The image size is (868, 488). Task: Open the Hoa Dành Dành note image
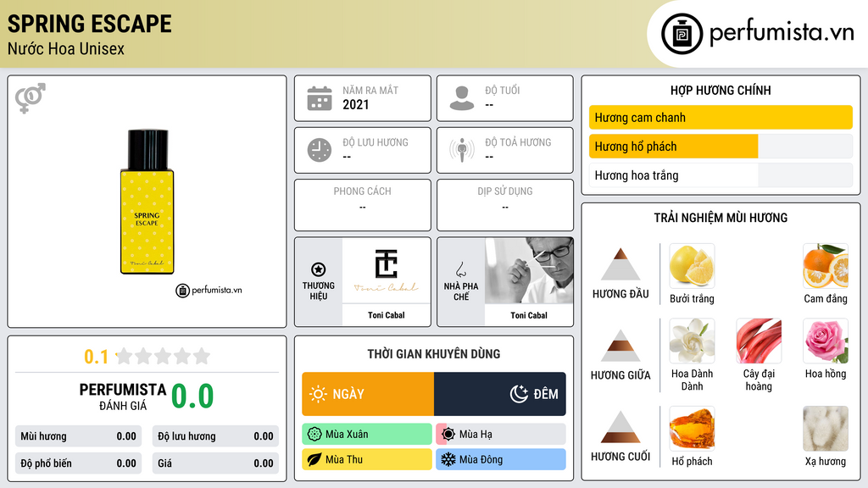pyautogui.click(x=692, y=341)
